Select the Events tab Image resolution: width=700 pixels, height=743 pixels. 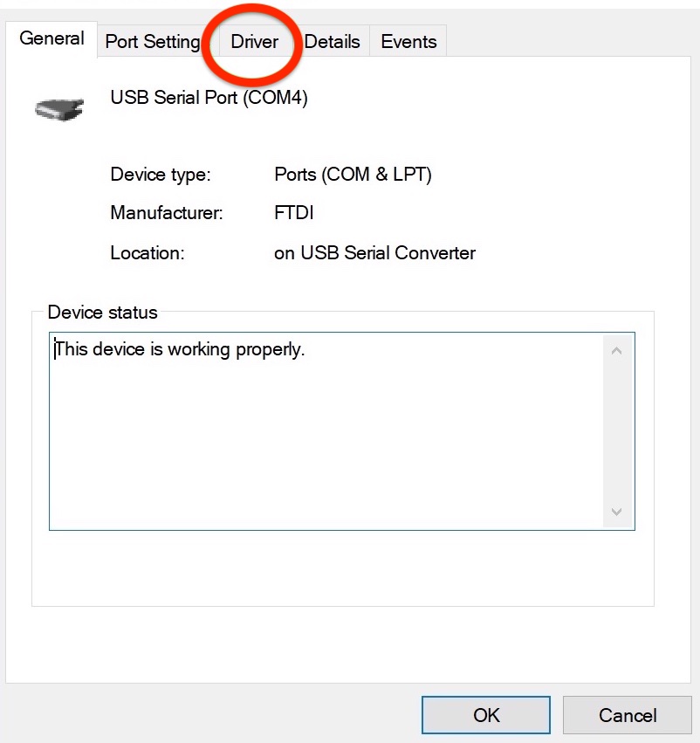(408, 42)
